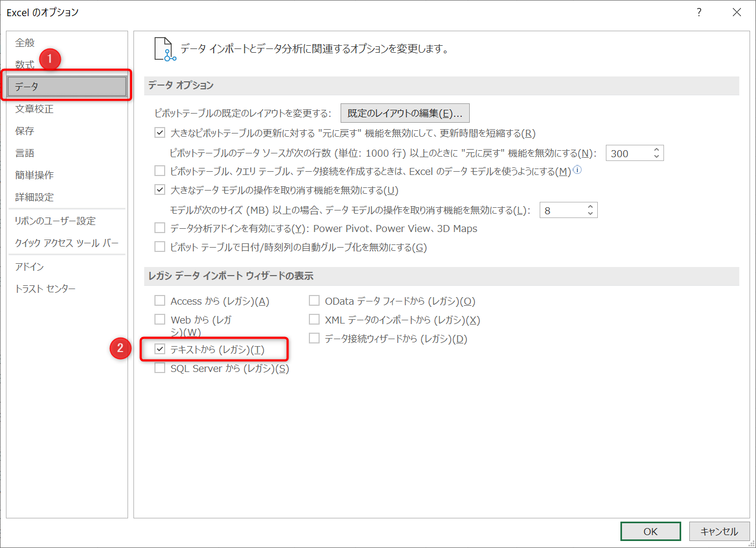Enable データ分析アドイン Power Pivot checkbox

click(x=160, y=228)
